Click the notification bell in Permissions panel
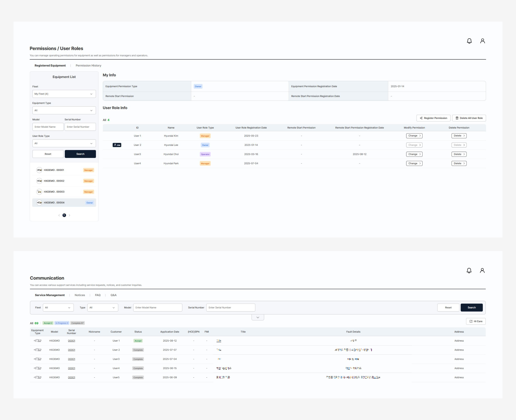 pyautogui.click(x=469, y=41)
